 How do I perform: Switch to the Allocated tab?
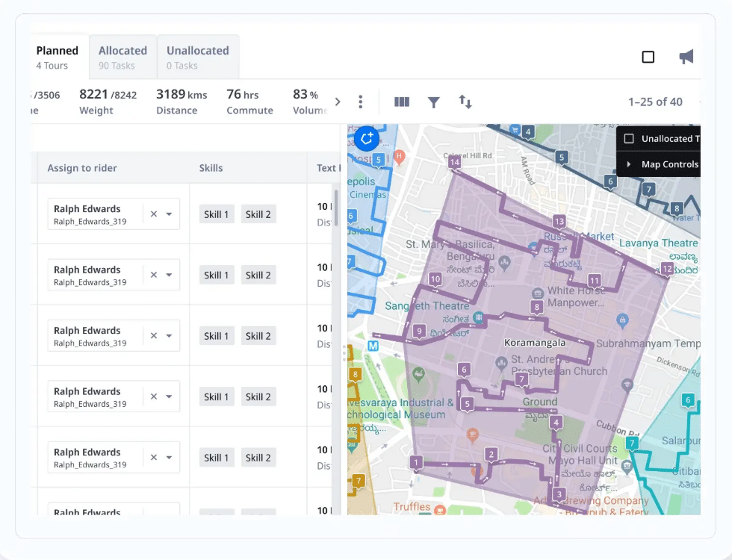pos(122,57)
